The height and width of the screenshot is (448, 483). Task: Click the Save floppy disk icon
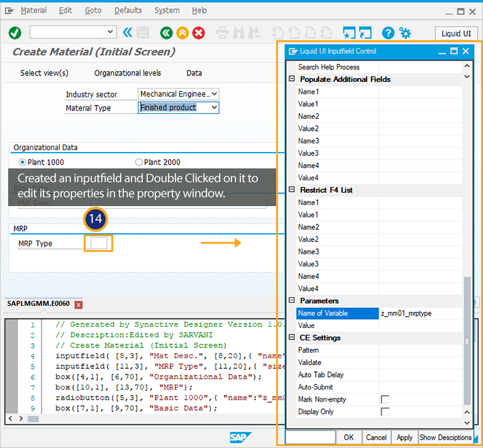click(143, 33)
